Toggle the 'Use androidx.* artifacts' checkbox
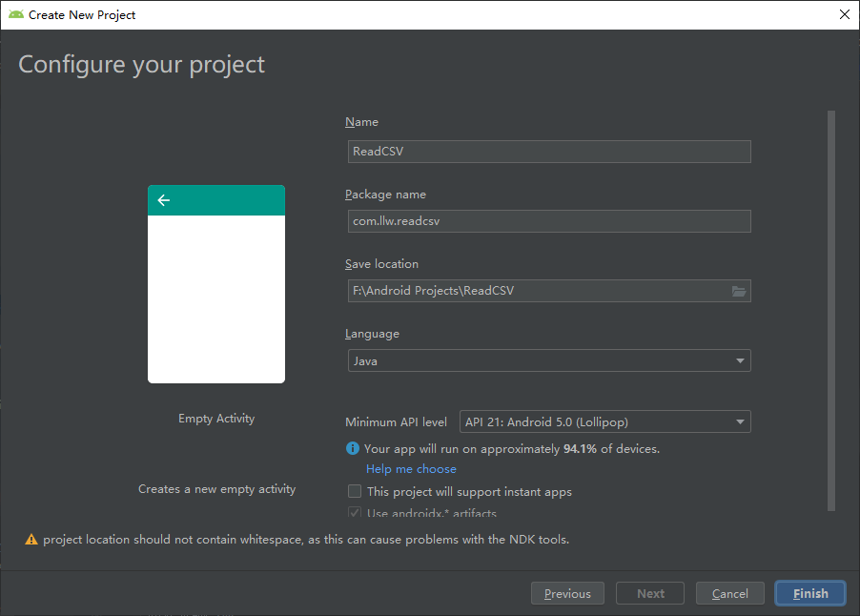Screen dimensions: 860x616 click(x=355, y=513)
